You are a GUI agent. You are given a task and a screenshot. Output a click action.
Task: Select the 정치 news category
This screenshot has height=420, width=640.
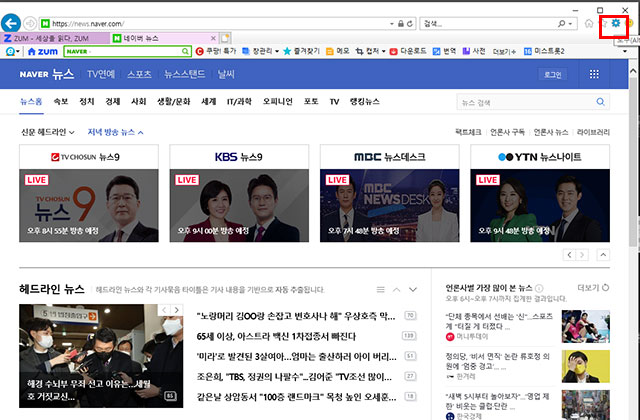[87, 101]
